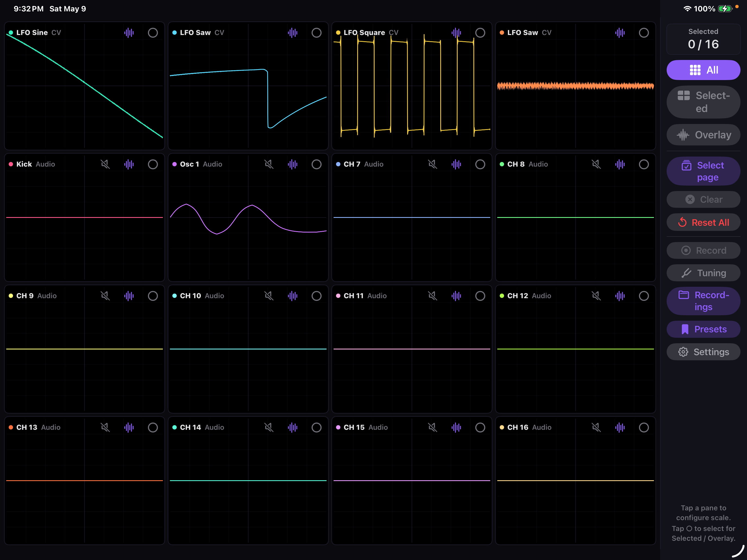747x560 pixels.
Task: Tap the Clear selection button
Action: coord(703,199)
